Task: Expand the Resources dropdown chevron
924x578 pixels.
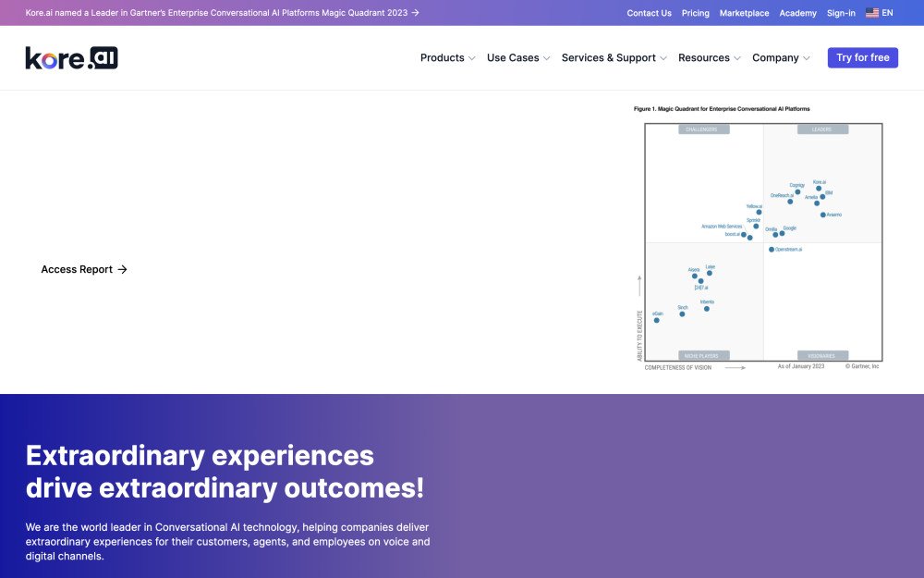Action: (x=737, y=58)
